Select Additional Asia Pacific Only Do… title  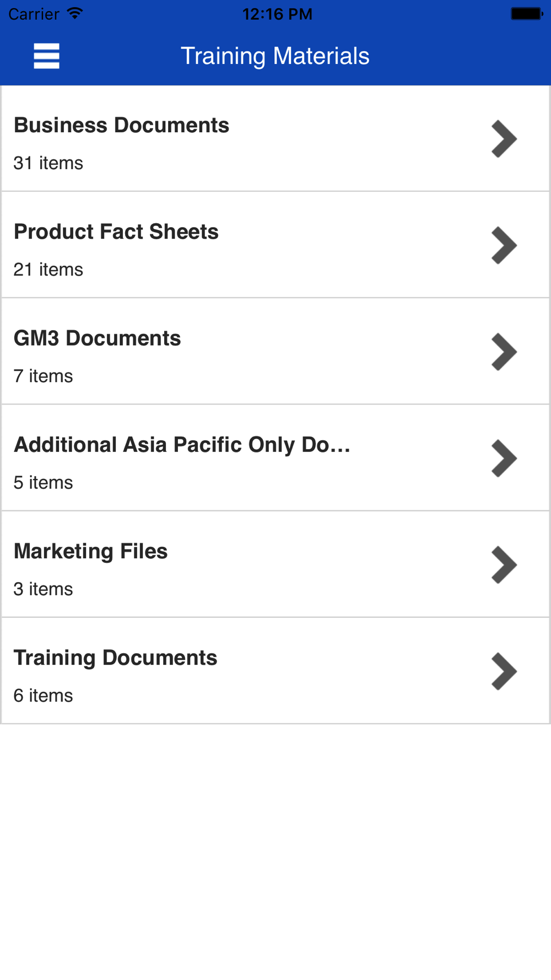(182, 445)
